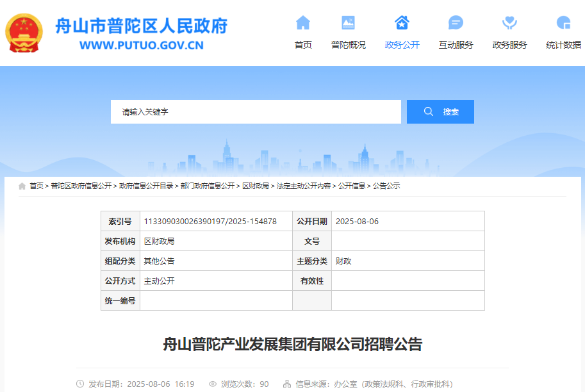Image resolution: width=585 pixels, height=392 pixels.
Task: Open the 政务公开 star-house icon
Action: [x=402, y=23]
